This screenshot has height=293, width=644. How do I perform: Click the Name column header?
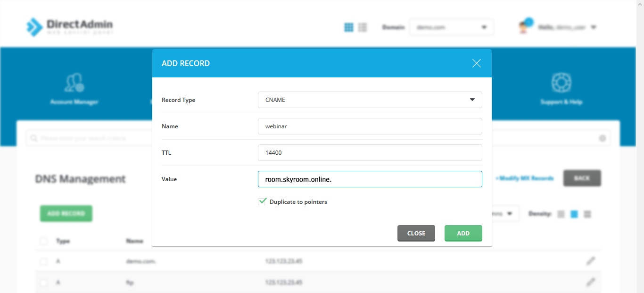[x=134, y=241]
